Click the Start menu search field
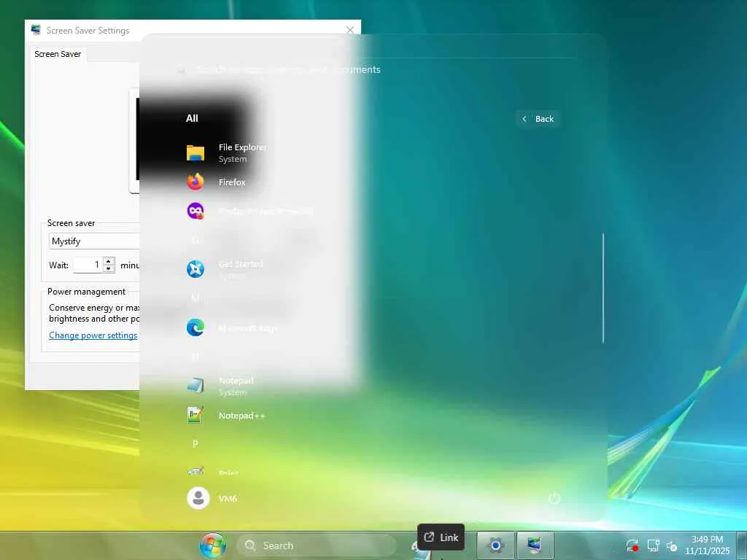 374,69
